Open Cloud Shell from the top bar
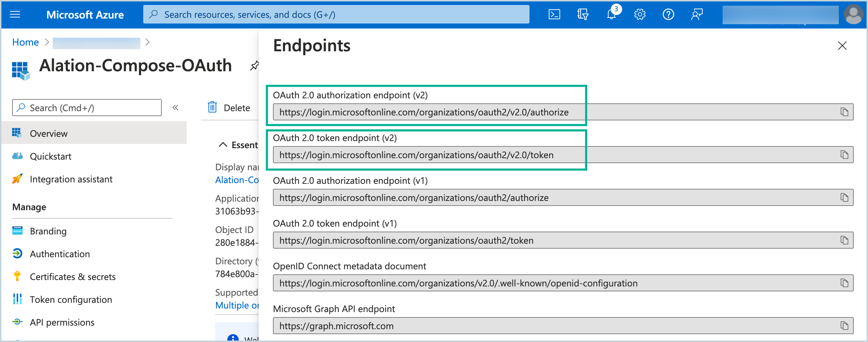 tap(554, 14)
